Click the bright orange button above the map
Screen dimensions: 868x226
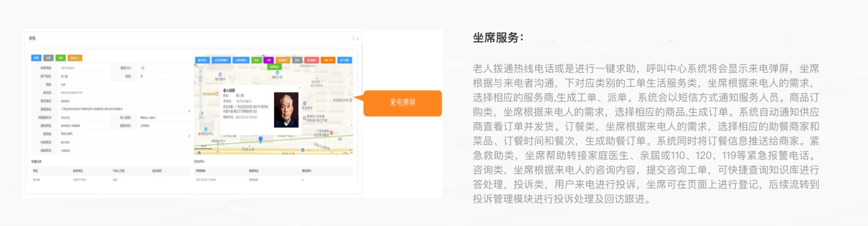pyautogui.click(x=328, y=60)
